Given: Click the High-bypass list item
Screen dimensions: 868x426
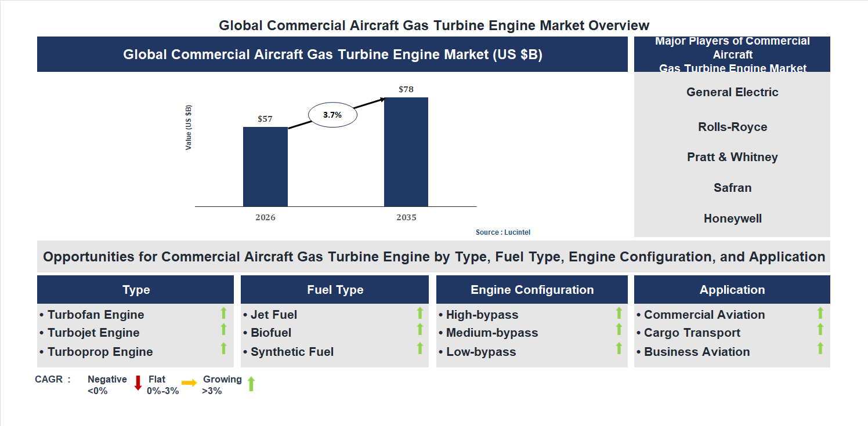Looking at the screenshot, I should (478, 315).
